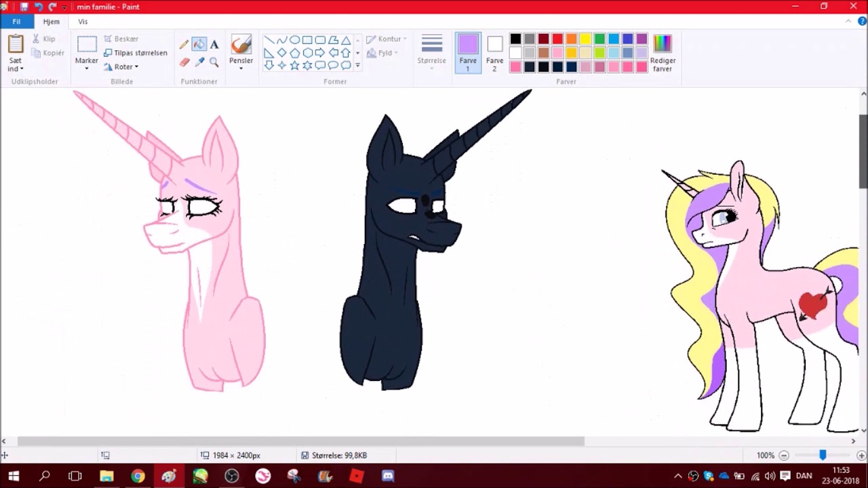The image size is (868, 488).
Task: Pick the black color swatch
Action: [x=515, y=39]
